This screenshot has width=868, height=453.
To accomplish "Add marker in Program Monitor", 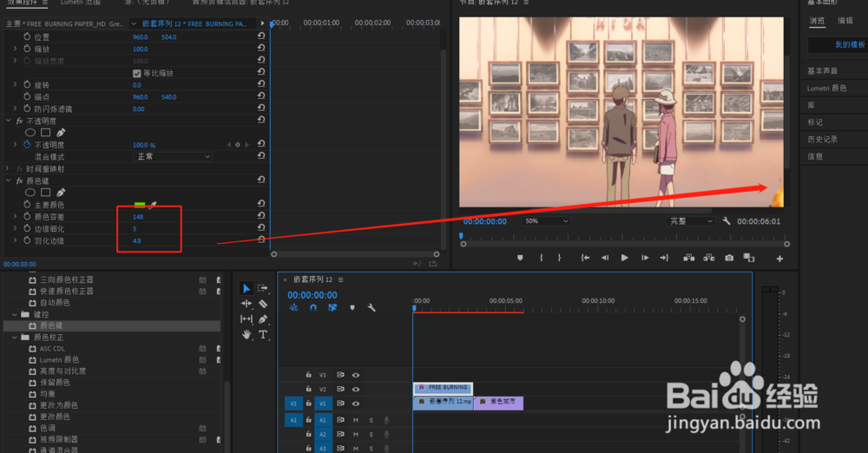I will point(520,258).
